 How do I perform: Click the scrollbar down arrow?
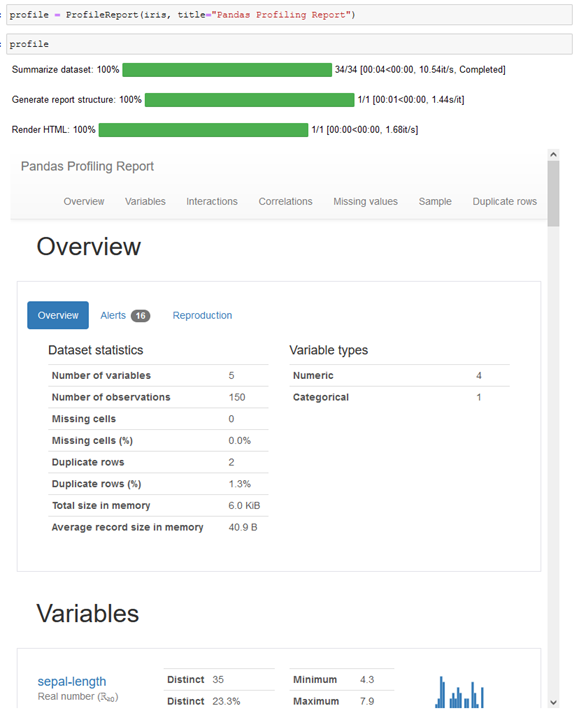coord(553,702)
